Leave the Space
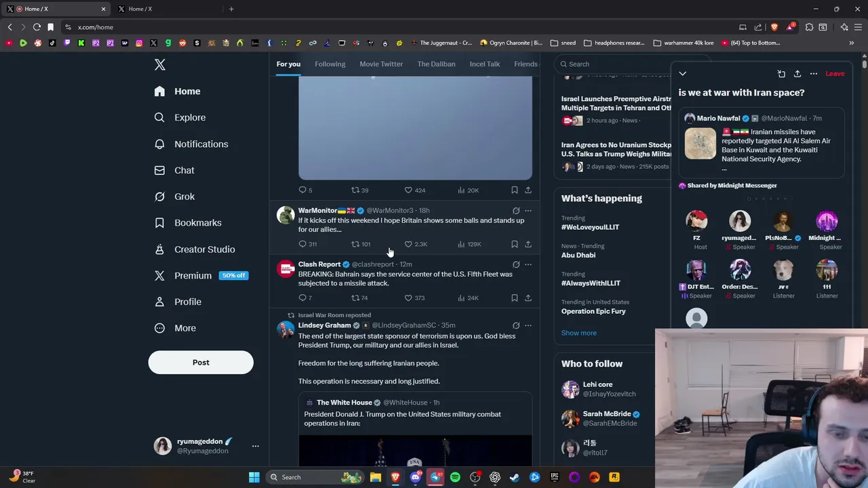This screenshot has height=488, width=868. 835,73
